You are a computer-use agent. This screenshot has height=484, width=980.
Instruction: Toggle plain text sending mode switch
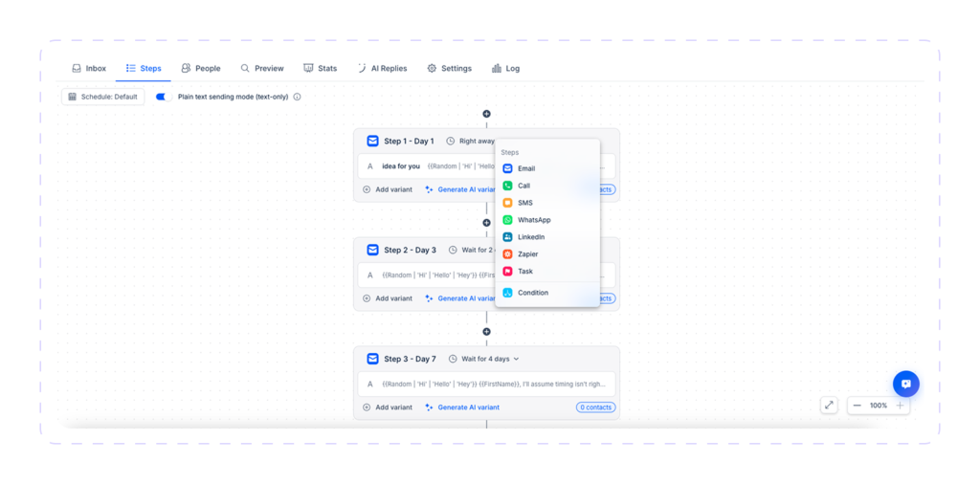point(164,97)
